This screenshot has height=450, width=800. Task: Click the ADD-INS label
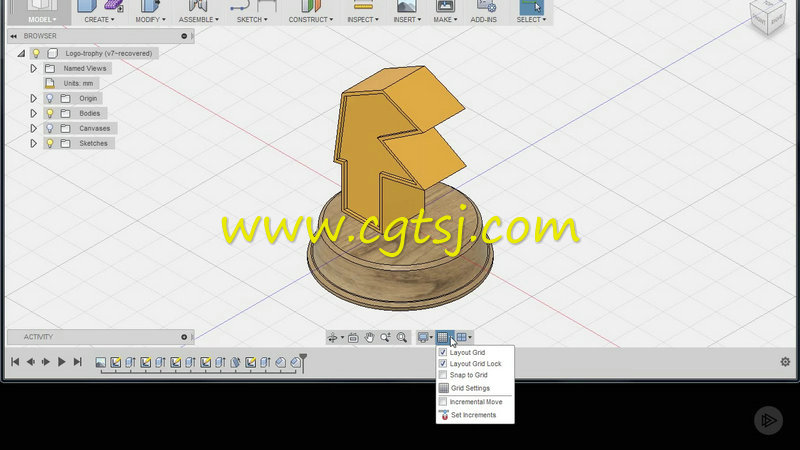pos(484,19)
